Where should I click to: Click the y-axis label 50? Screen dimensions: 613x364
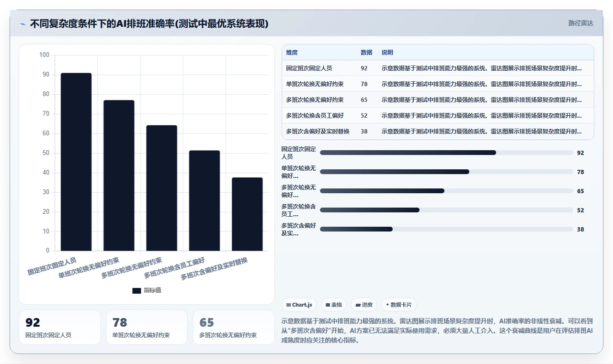(x=45, y=153)
